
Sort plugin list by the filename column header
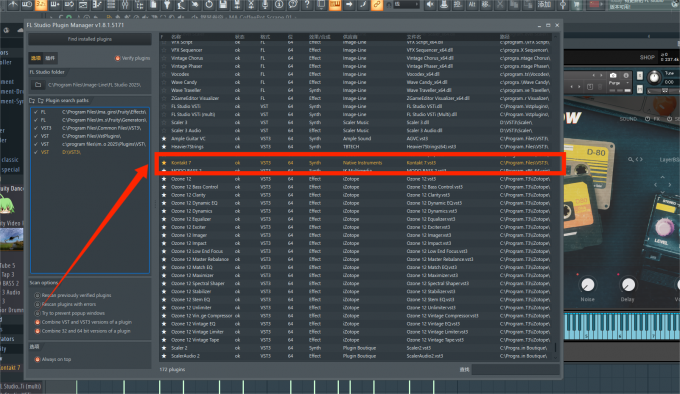[x=414, y=37]
